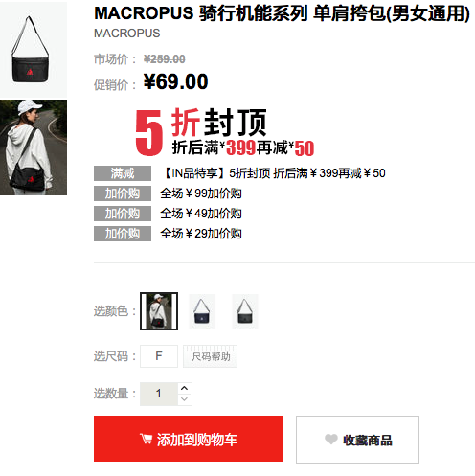
Task: Save item with 收藏商品 button
Action: pyautogui.click(x=357, y=440)
